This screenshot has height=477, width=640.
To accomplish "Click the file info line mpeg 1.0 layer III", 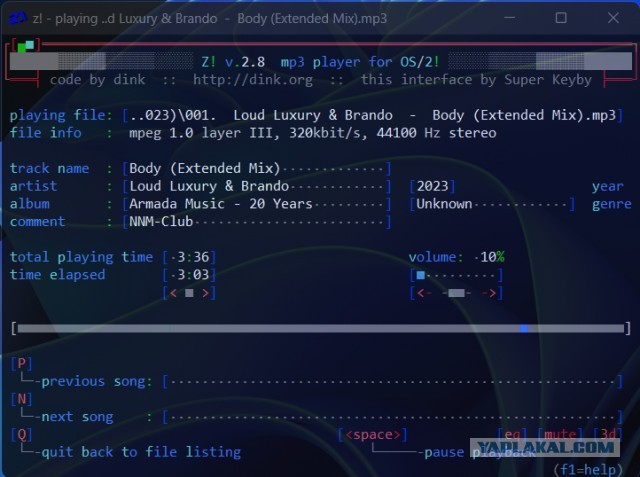I will tap(313, 133).
